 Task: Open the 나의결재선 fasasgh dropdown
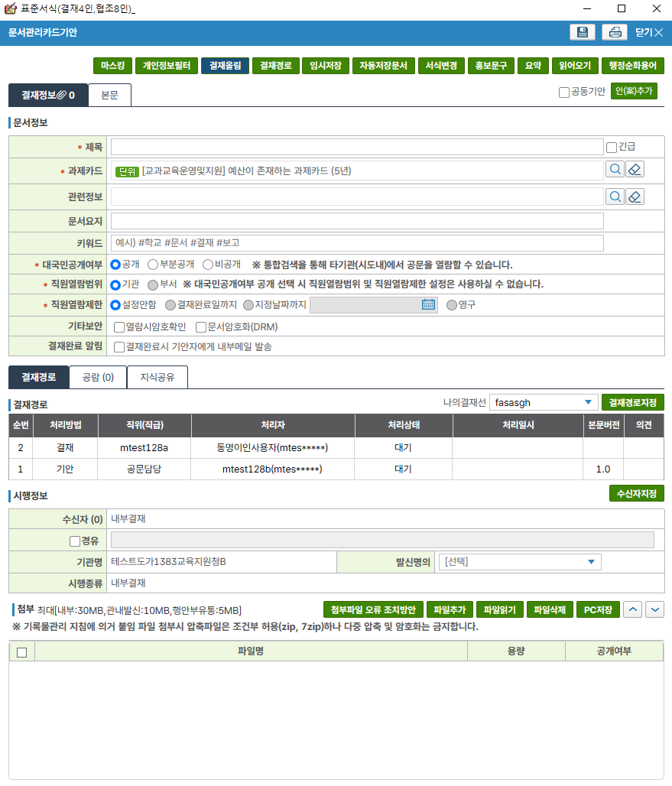(x=544, y=402)
